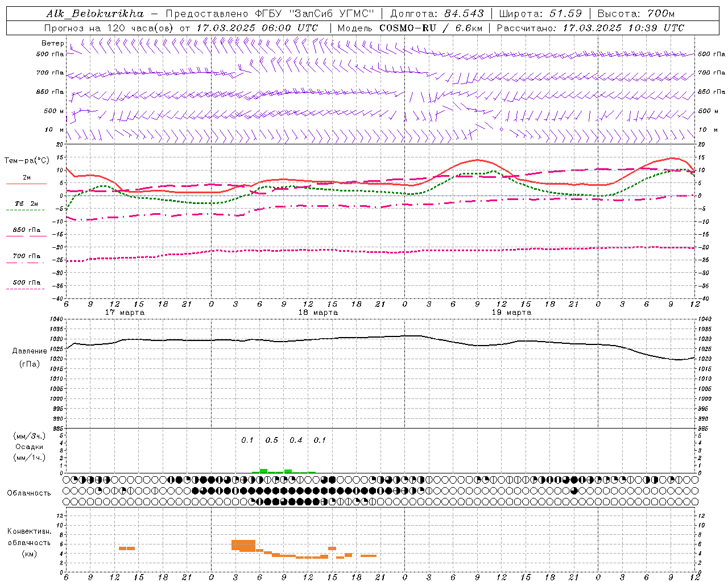Select the Высота: 700м elevation text
Image resolution: width=728 pixels, height=582 pixels.
pos(636,14)
